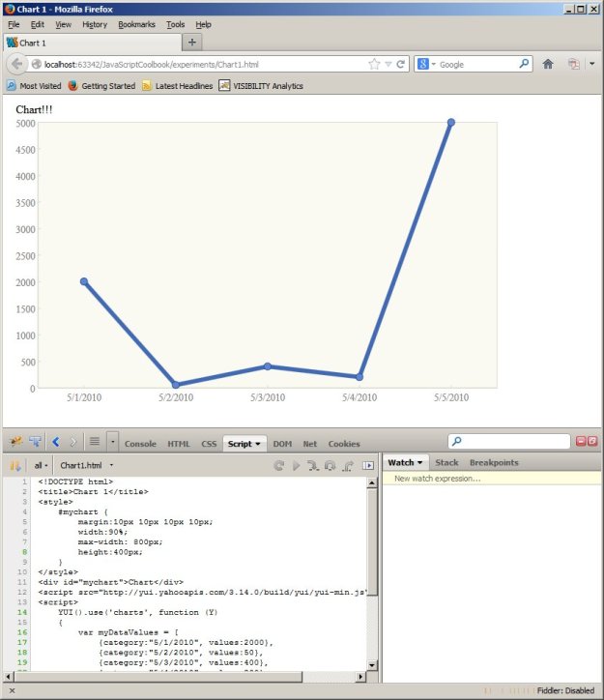Click the debugger Continue play icon
The height and width of the screenshot is (700, 604).
click(x=296, y=465)
